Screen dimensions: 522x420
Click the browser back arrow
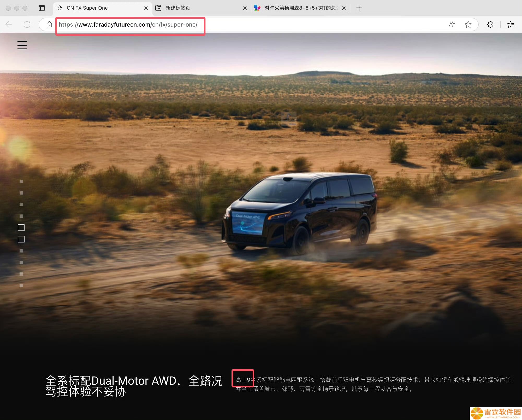point(9,25)
